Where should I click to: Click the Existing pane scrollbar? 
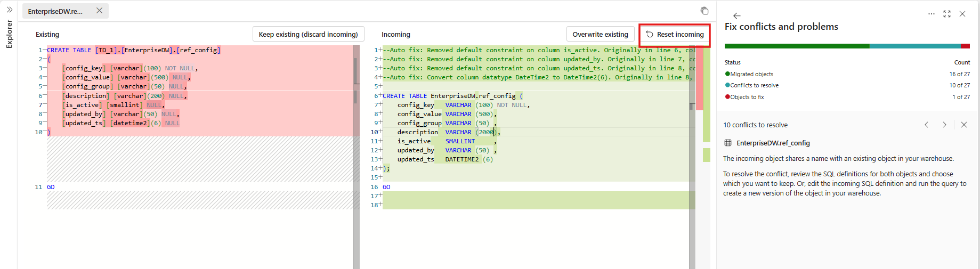[x=357, y=157]
